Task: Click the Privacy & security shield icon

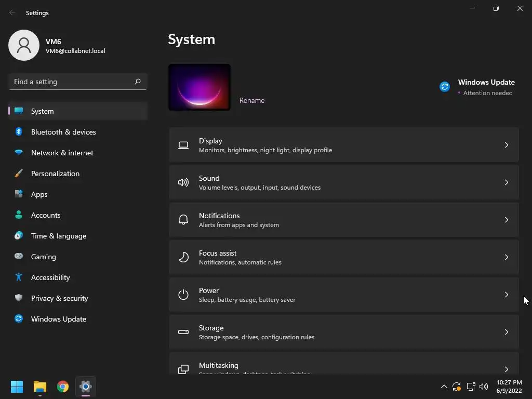Action: click(x=19, y=298)
